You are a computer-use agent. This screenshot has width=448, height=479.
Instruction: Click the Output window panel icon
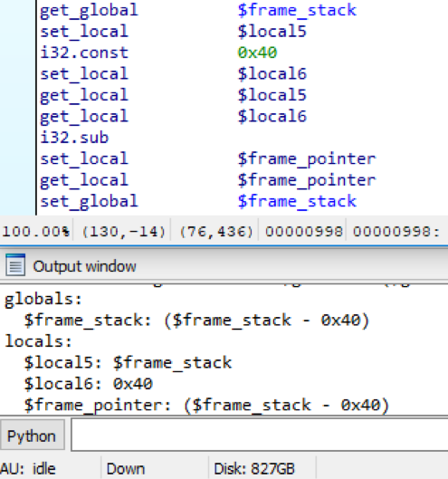15,265
